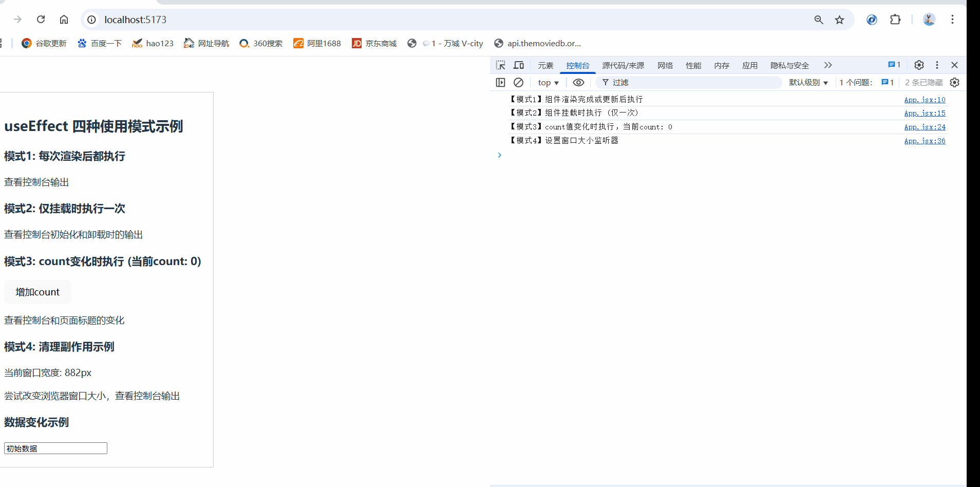Click the 2 条已隐藏 hidden messages label
Viewport: 980px width, 487px height.
(x=924, y=83)
